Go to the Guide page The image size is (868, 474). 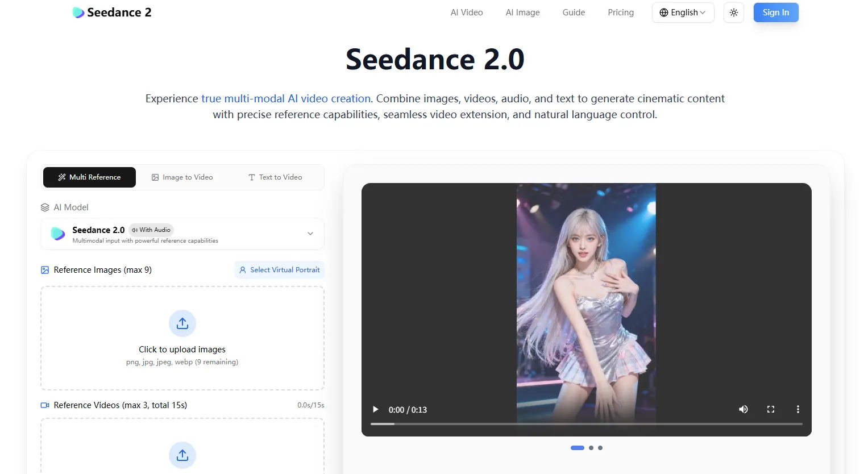(x=574, y=13)
